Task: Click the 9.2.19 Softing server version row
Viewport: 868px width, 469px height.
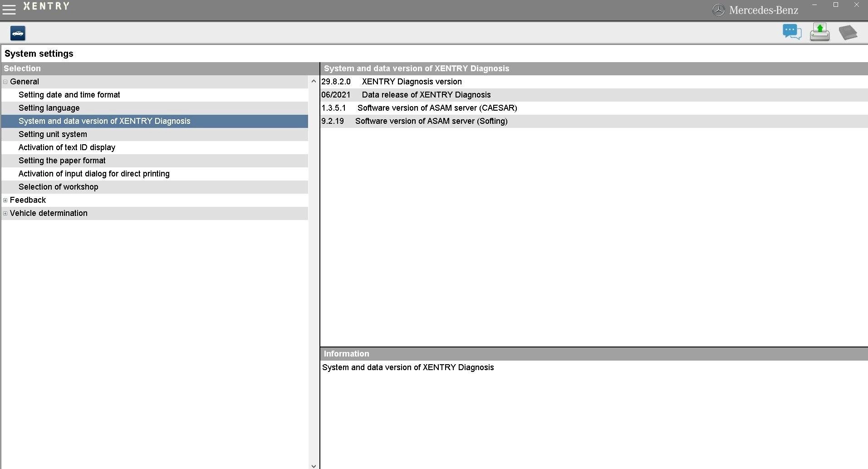Action: point(594,121)
